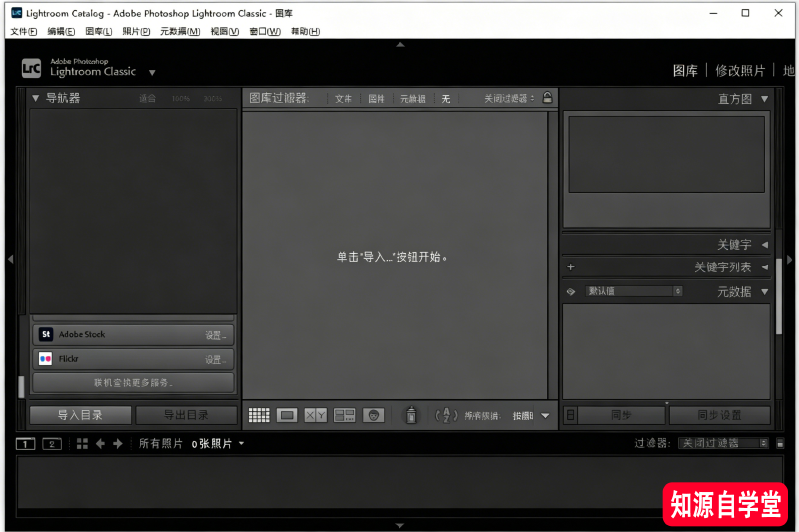Open metadata preset dropdown showing default set

634,292
